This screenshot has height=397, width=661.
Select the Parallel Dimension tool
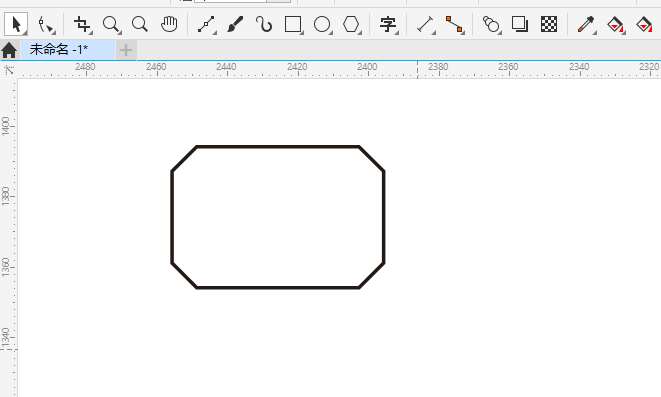[x=425, y=24]
